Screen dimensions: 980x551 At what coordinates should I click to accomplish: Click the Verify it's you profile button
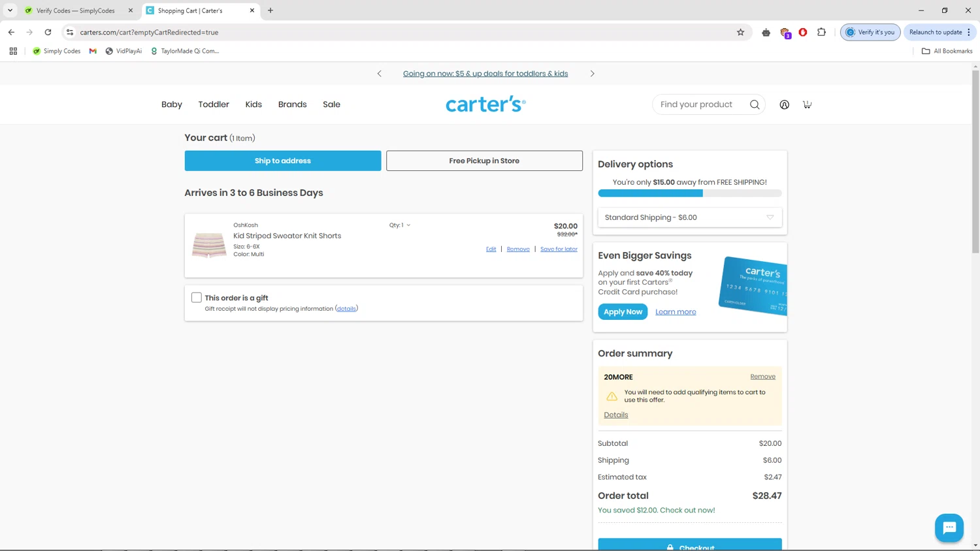[870, 32]
